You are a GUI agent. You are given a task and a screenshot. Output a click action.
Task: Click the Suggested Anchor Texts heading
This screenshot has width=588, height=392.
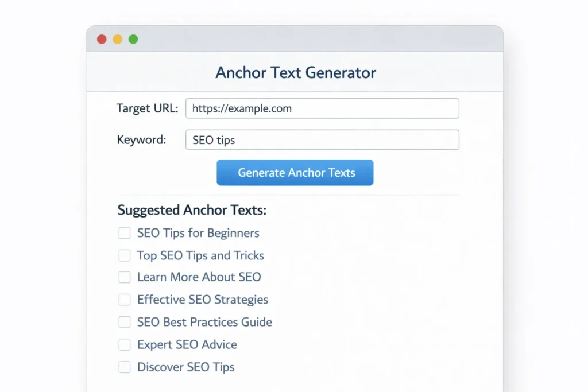pyautogui.click(x=192, y=210)
